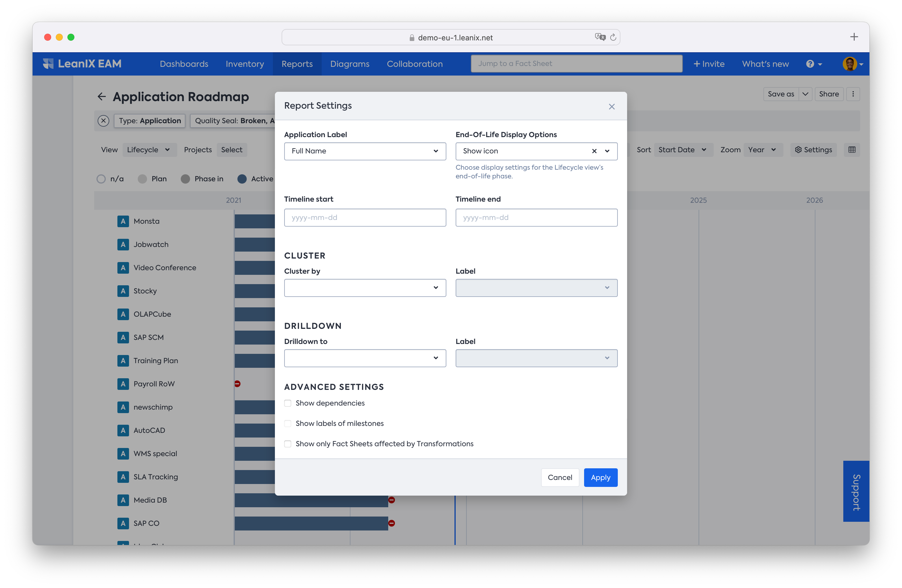Screen dimensions: 902x588
Task: Click the browser address bar
Action: [451, 37]
